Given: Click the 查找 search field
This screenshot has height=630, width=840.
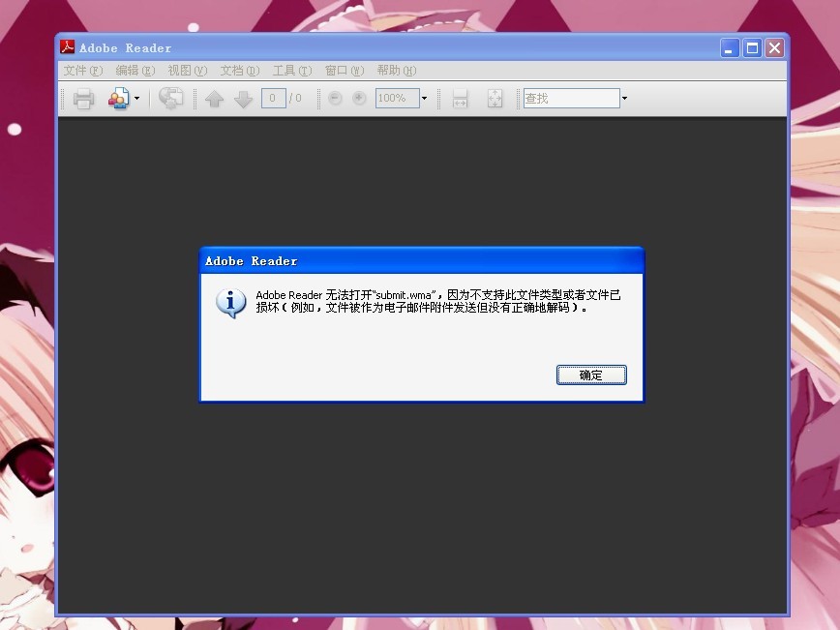Looking at the screenshot, I should pos(572,98).
